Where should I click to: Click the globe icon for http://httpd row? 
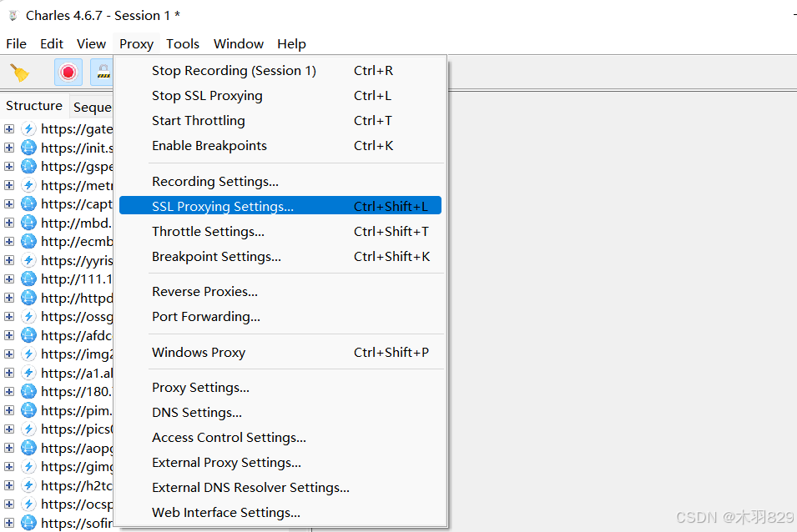pos(29,298)
